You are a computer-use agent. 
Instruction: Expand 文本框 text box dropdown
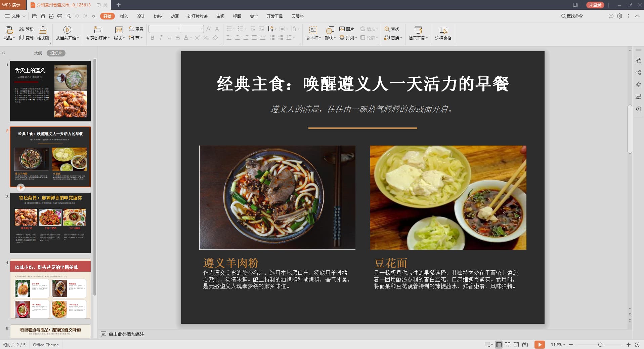point(313,38)
